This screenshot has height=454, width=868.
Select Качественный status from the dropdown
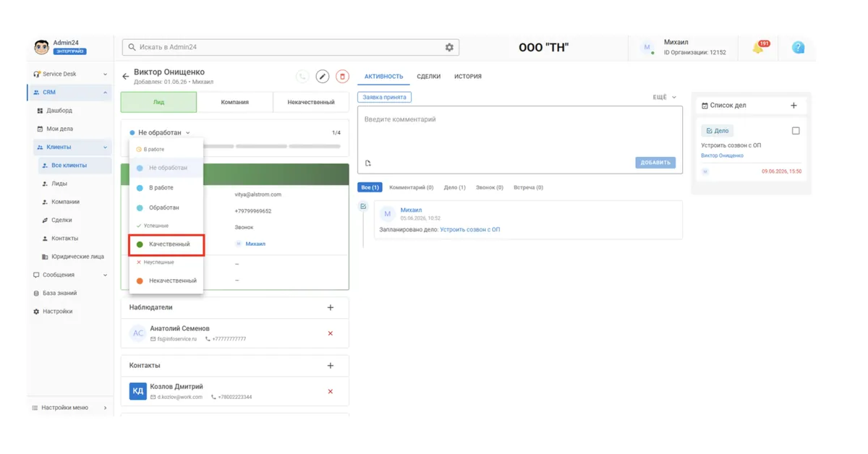[x=166, y=244]
